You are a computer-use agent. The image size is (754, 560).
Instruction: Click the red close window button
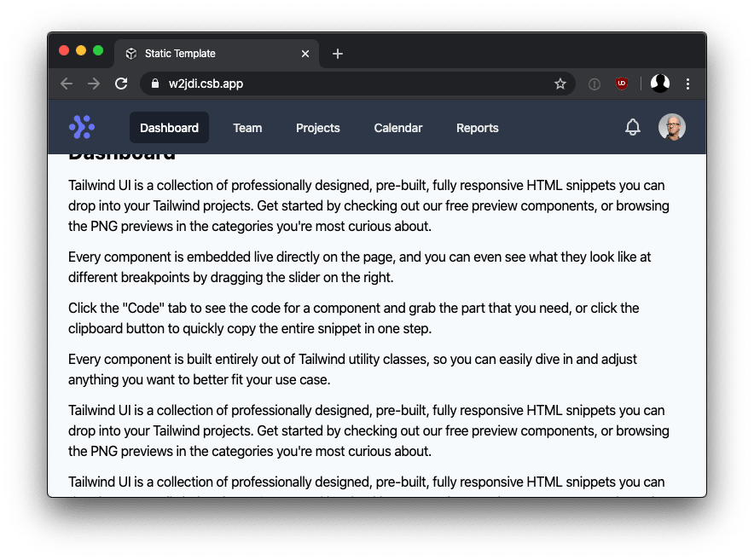[64, 50]
